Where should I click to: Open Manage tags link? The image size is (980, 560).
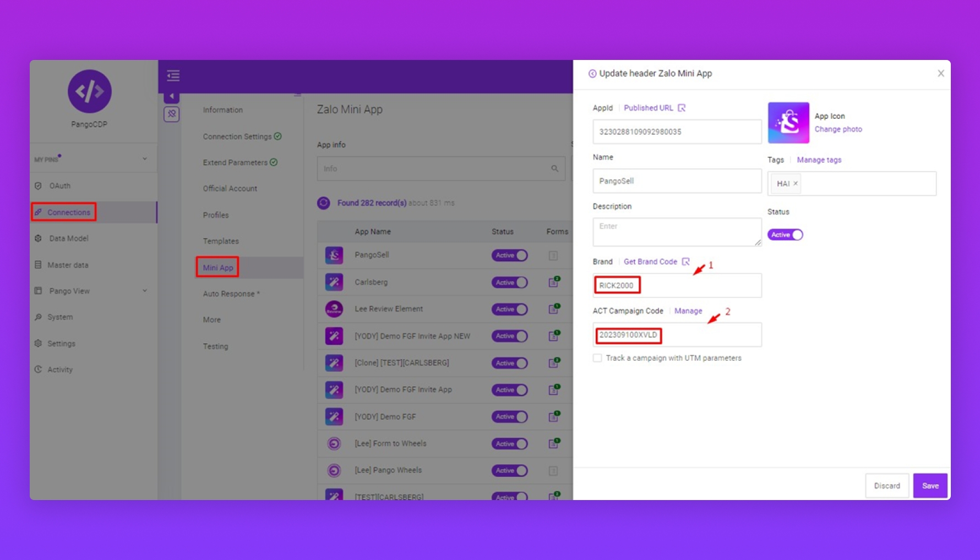pos(819,160)
